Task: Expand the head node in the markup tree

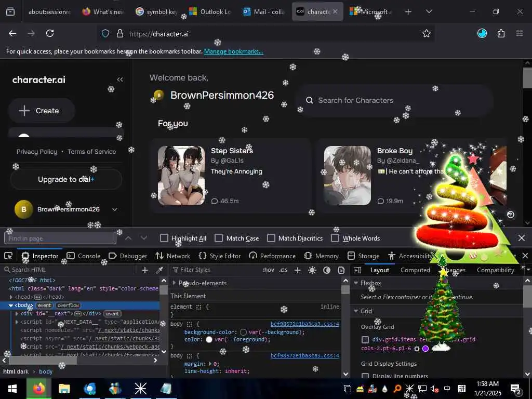Action: (11, 297)
